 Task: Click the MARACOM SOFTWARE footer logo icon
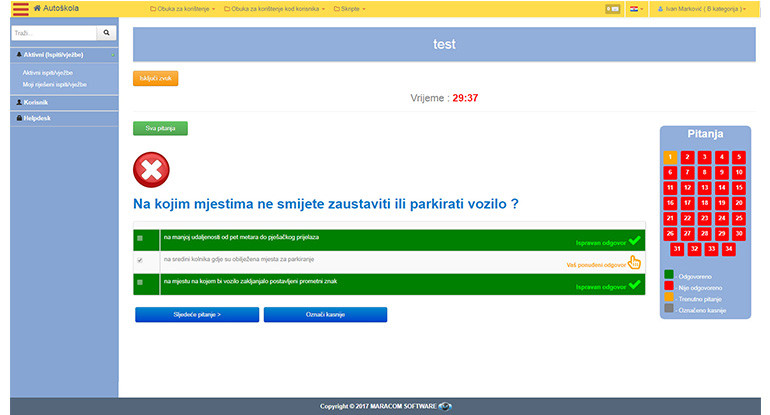445,406
